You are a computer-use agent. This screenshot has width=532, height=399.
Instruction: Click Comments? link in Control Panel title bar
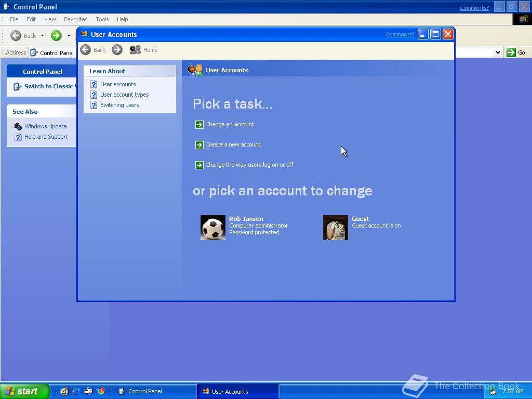(x=474, y=8)
